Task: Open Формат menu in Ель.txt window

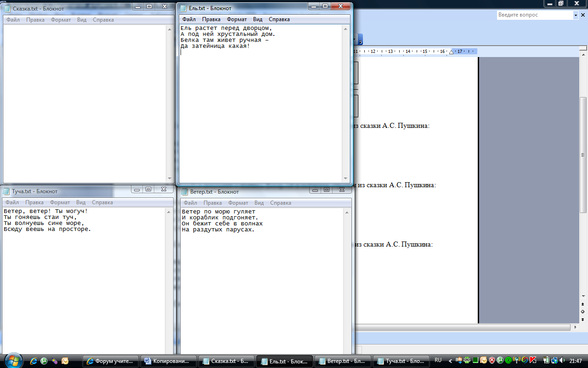Action: click(237, 19)
